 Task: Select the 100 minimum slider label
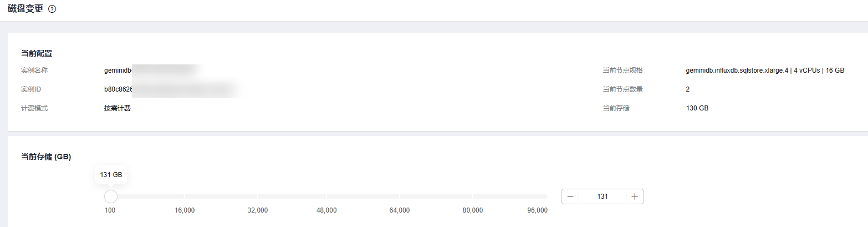pos(110,210)
